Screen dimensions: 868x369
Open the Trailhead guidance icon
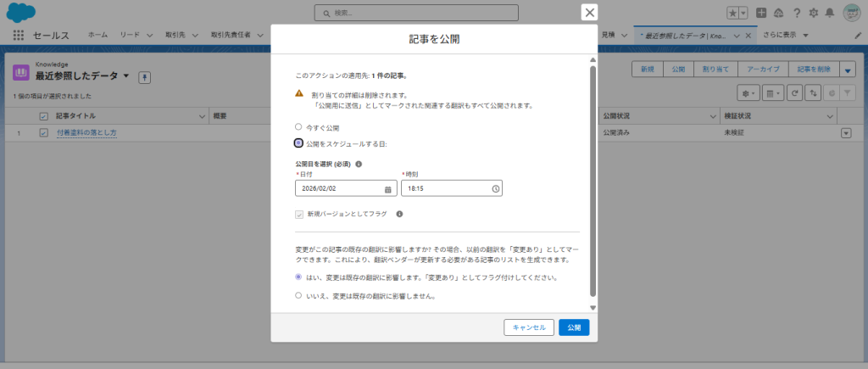pyautogui.click(x=779, y=14)
